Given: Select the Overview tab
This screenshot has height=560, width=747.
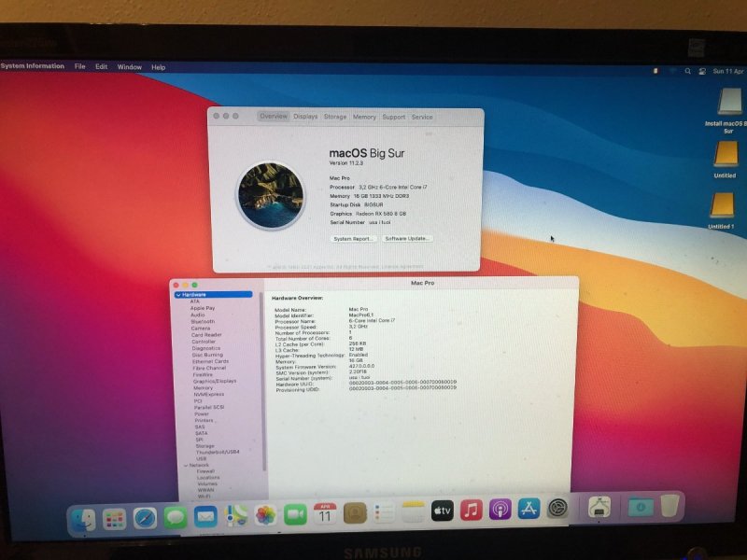Looking at the screenshot, I should click(x=274, y=116).
